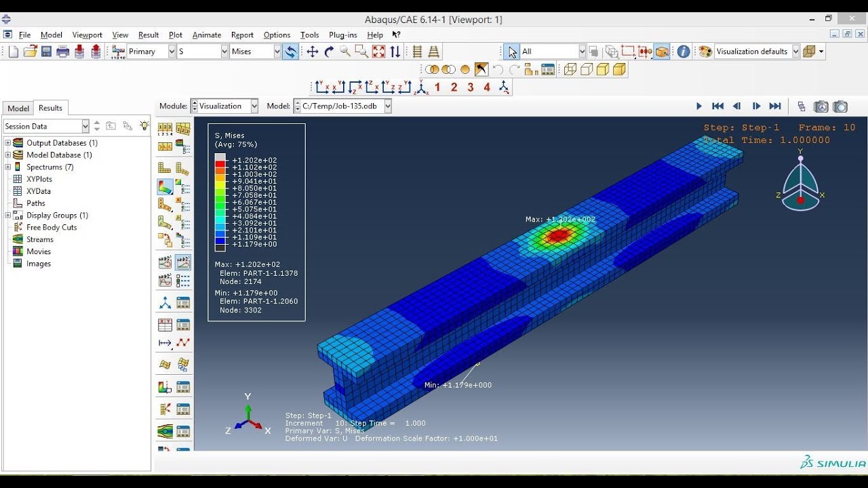Click the S, Mises legend title
868x488 pixels.
click(229, 136)
